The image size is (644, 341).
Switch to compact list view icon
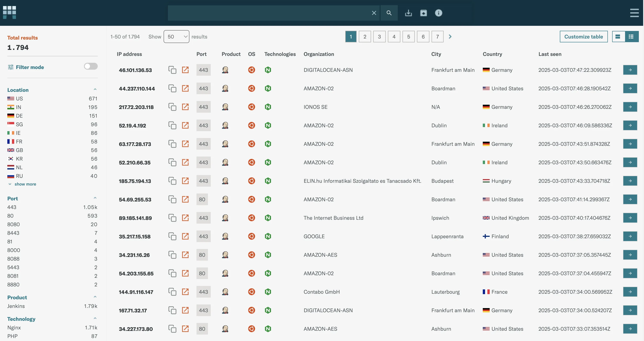(x=618, y=37)
